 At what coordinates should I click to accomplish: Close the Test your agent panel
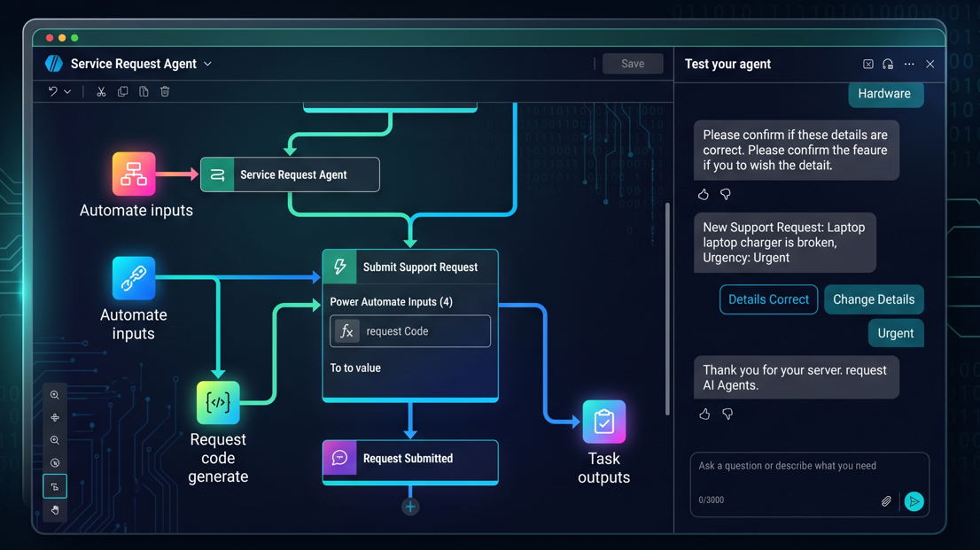tap(930, 64)
